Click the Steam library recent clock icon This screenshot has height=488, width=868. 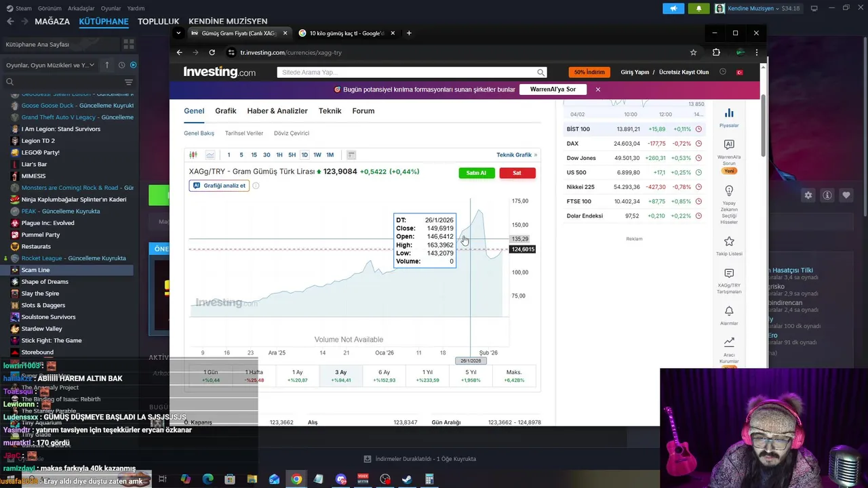[121, 65]
